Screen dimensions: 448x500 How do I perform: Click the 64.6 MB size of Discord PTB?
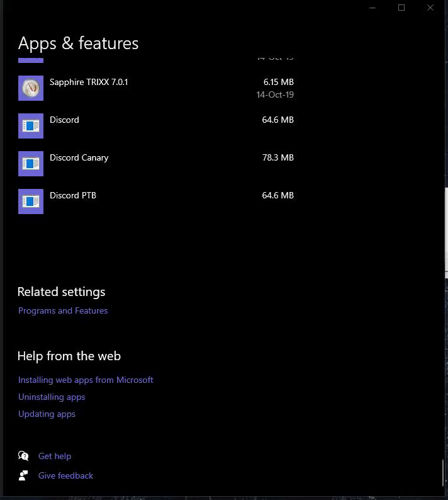[278, 195]
